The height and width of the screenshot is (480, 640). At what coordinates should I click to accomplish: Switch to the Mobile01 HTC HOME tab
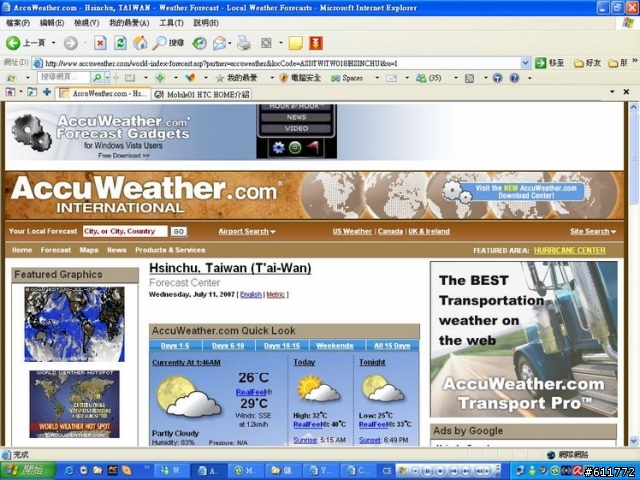pos(202,95)
